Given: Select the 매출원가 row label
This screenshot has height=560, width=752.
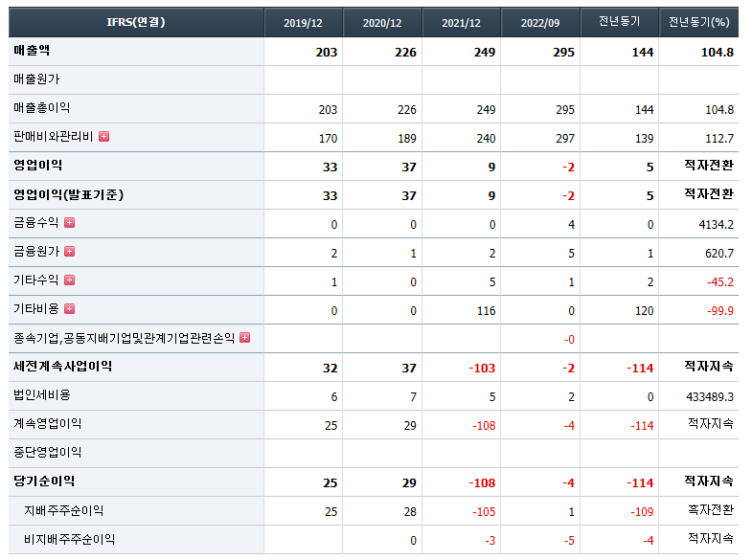Looking at the screenshot, I should click(36, 79).
